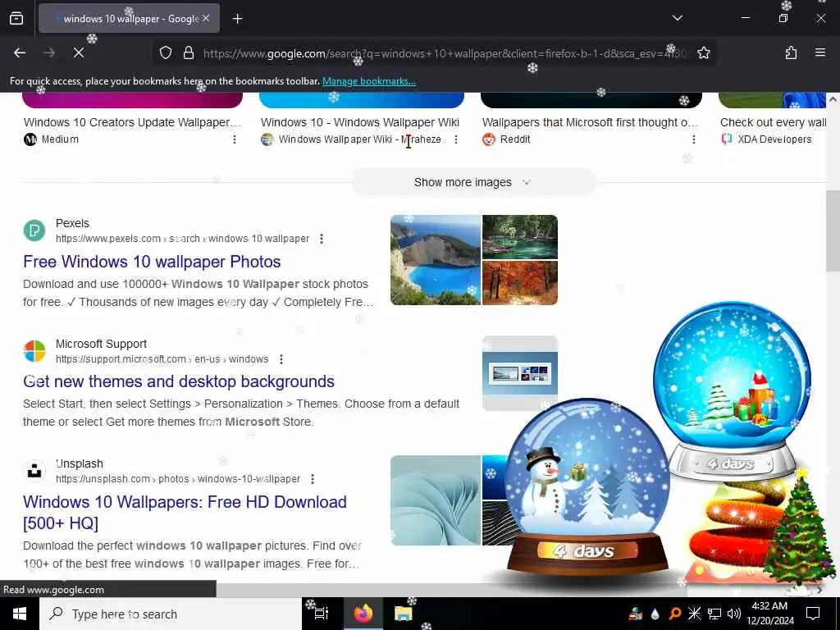This screenshot has height=630, width=840.
Task: Open the Pexels autumn trees thumbnail
Action: [x=519, y=283]
